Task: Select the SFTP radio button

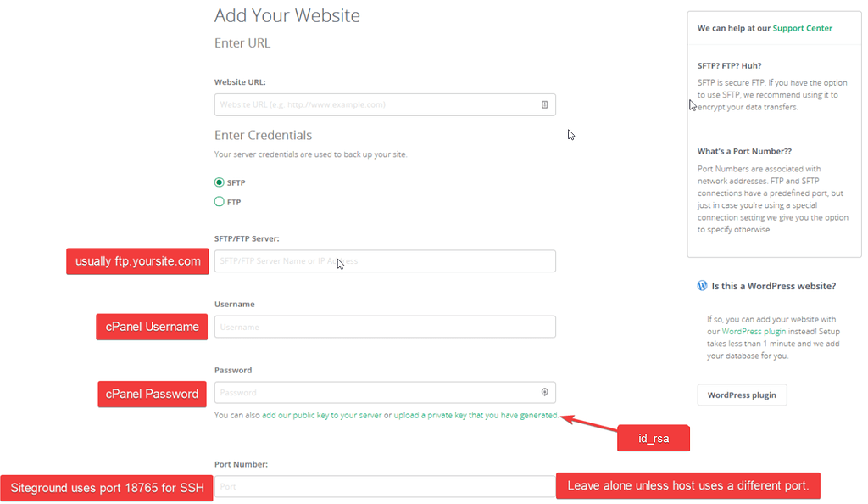Action: (x=220, y=182)
